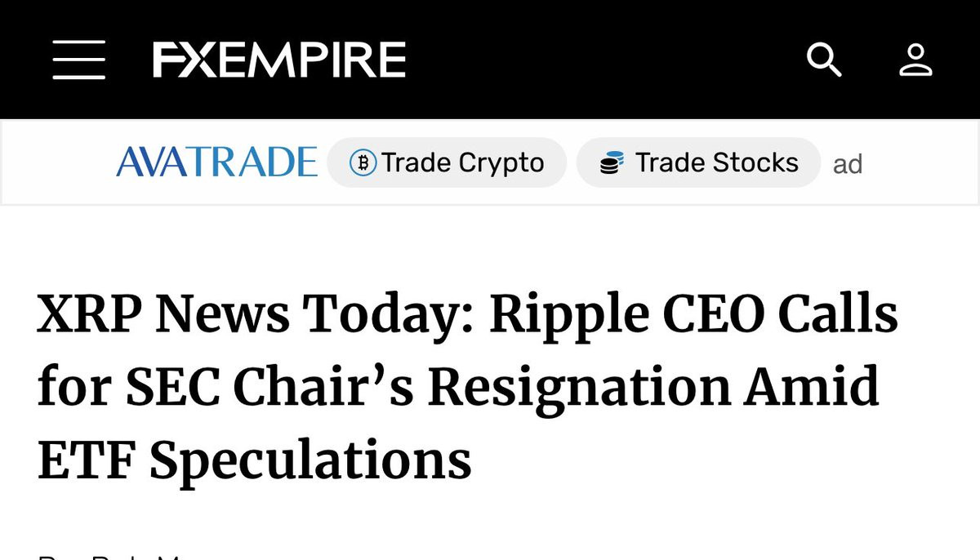Click 'ETF Speculations' on headline's last line
Screen dimensions: 980x560
point(254,461)
